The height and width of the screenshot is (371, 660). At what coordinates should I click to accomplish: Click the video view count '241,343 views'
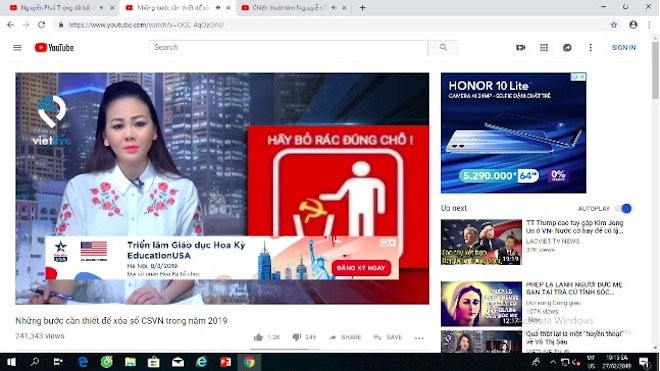click(x=40, y=336)
